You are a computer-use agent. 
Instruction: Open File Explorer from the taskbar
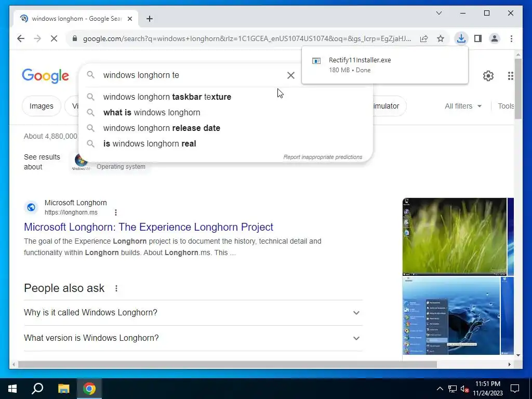(63, 389)
